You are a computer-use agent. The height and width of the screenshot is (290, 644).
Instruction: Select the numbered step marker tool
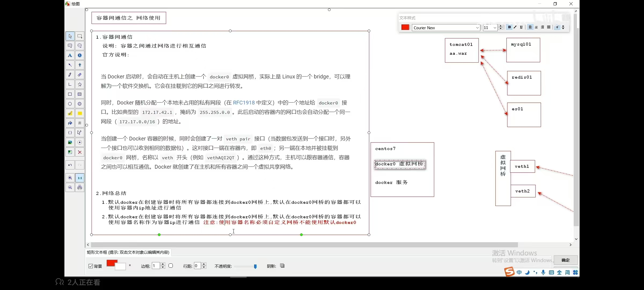(80, 56)
